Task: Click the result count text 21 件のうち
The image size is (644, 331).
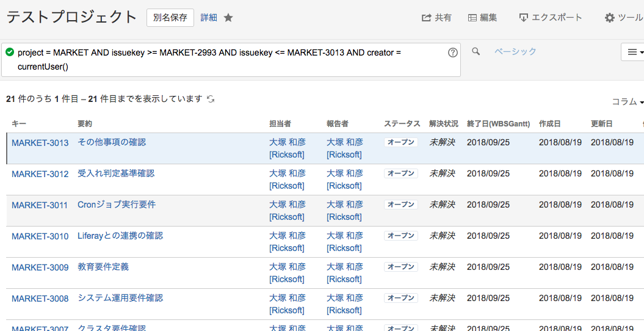Action: coord(29,99)
